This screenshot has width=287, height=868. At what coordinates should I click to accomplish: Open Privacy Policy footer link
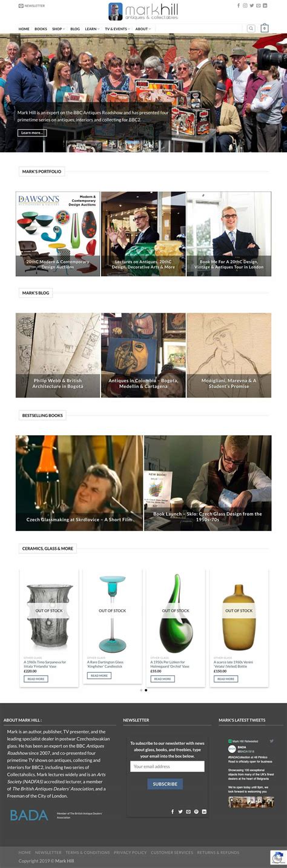(130, 852)
